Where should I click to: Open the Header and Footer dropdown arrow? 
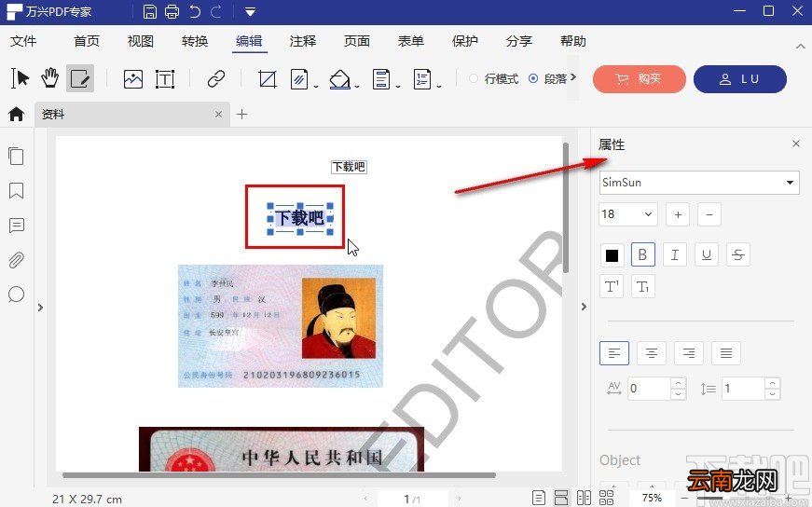398,86
